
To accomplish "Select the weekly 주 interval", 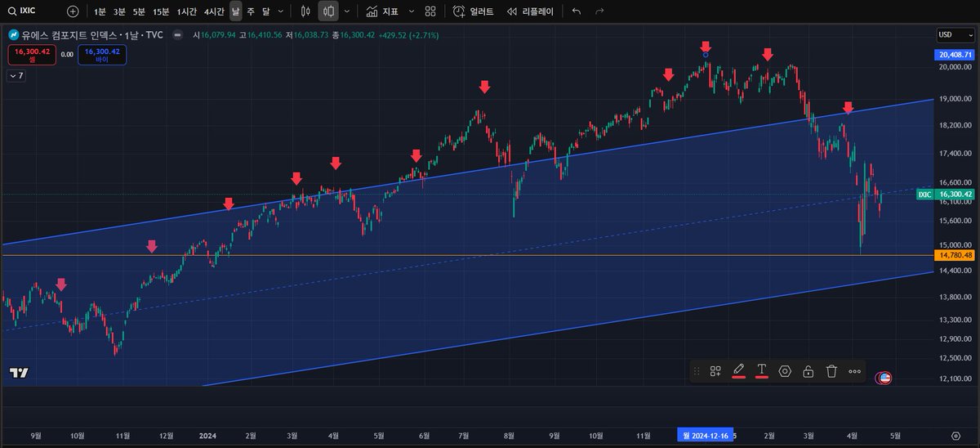I will 251,11.
